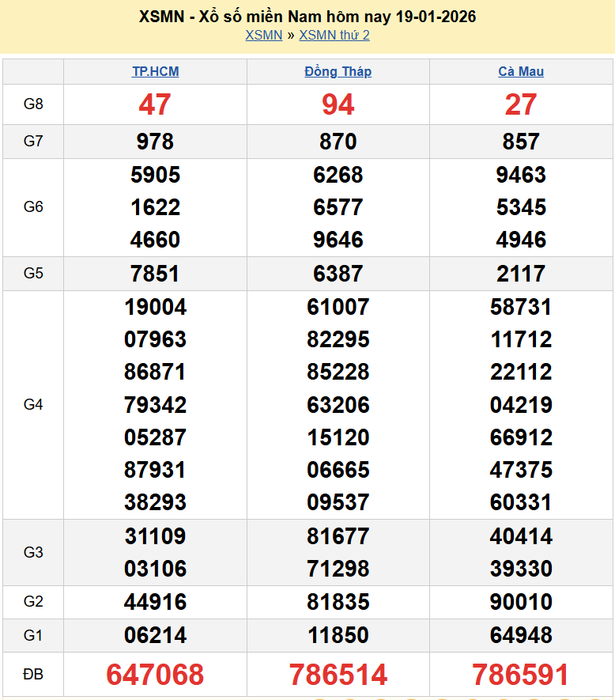615x700 pixels.
Task: Click the G8 result 27 for Cà Mau
Action: click(521, 104)
